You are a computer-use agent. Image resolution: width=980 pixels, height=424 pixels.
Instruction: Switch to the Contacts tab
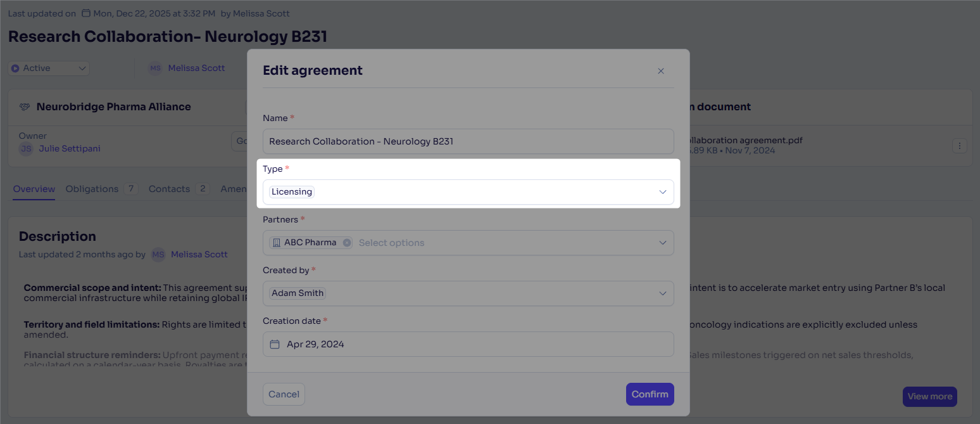(x=169, y=189)
